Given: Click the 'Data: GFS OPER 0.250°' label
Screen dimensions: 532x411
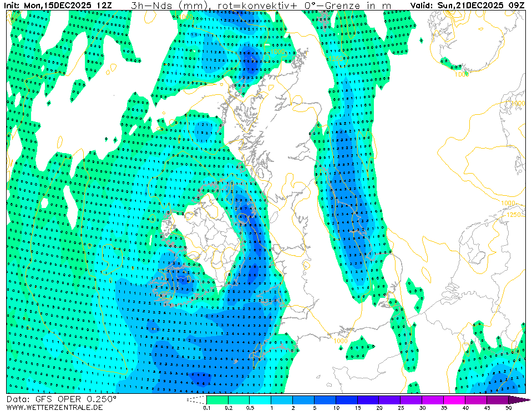Looking at the screenshot, I should (x=62, y=399).
